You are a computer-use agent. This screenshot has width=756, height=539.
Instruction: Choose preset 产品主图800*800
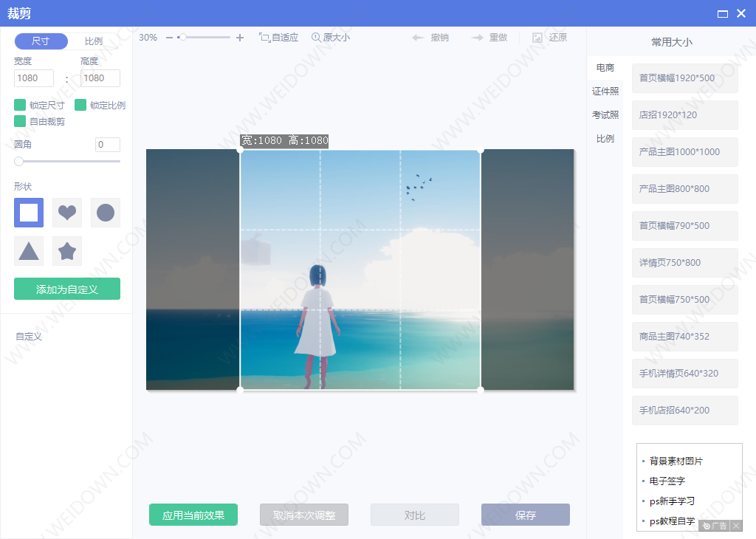[x=684, y=189]
